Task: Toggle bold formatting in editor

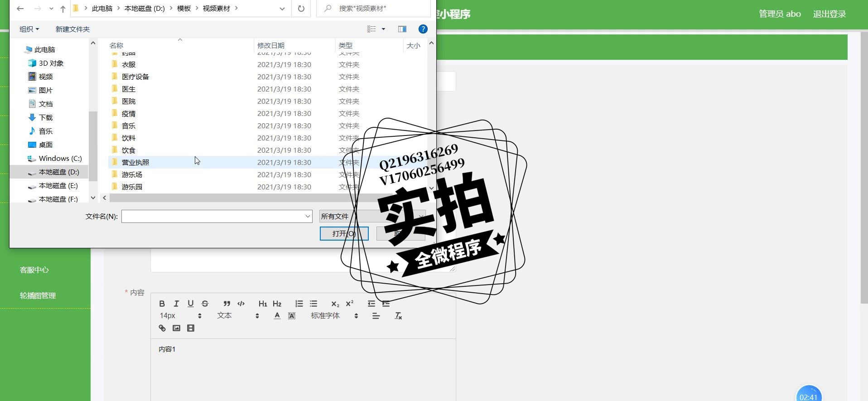Action: pos(162,304)
